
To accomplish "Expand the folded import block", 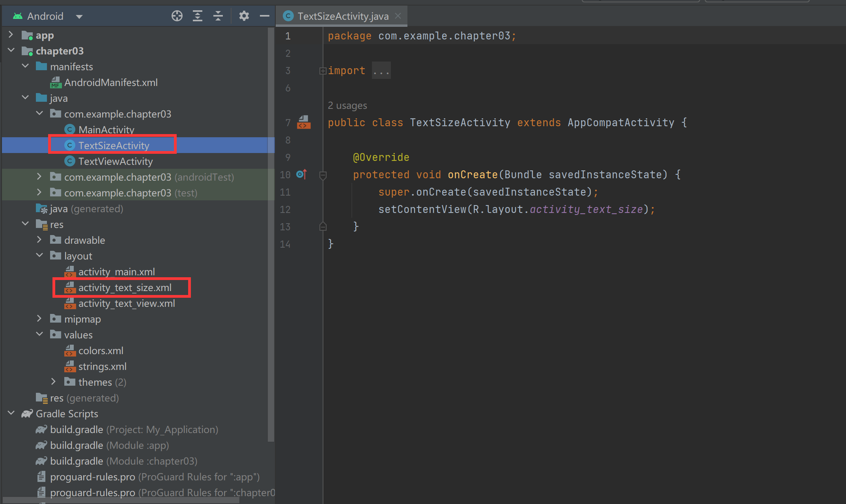I will [x=323, y=71].
